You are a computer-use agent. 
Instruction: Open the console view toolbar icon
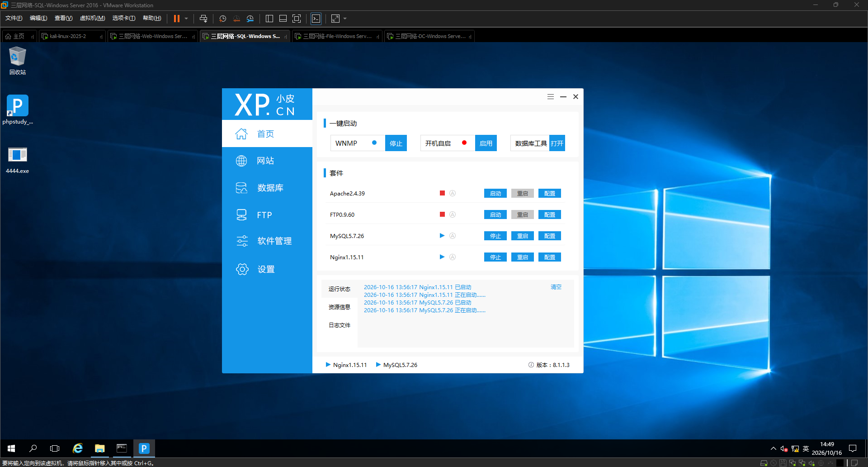316,19
